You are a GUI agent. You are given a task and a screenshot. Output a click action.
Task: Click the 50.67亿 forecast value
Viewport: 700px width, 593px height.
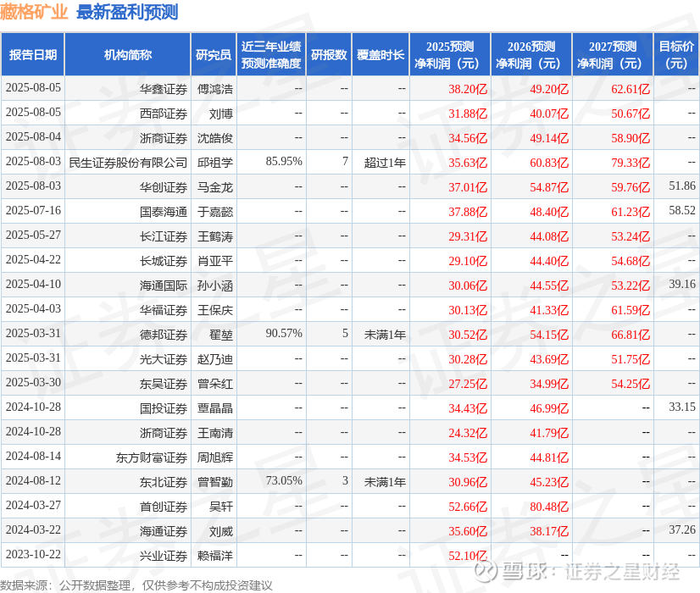[x=631, y=114]
